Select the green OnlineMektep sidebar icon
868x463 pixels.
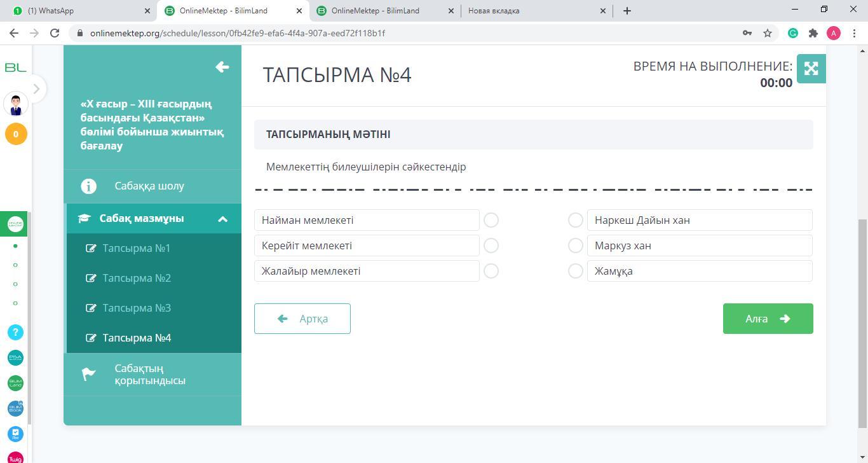(x=15, y=224)
